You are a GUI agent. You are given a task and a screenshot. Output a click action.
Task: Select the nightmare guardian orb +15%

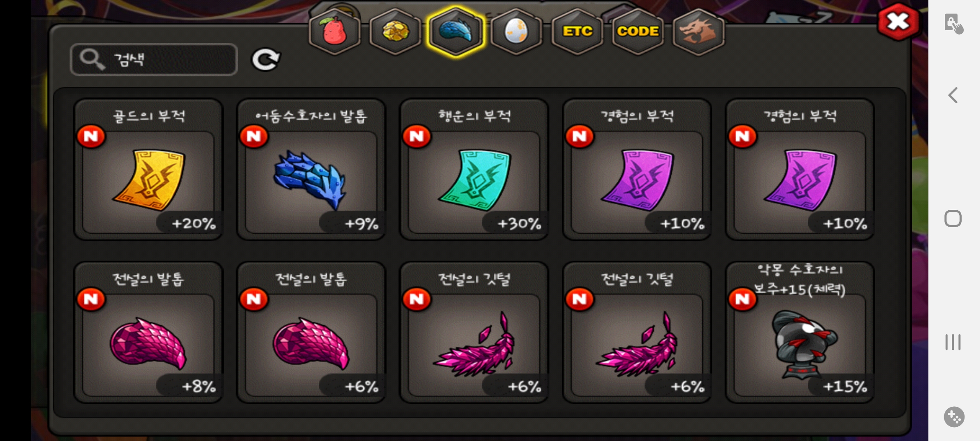(x=800, y=333)
